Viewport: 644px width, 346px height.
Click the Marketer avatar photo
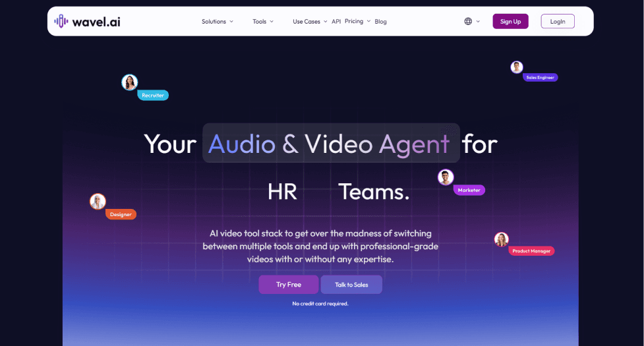tap(446, 177)
